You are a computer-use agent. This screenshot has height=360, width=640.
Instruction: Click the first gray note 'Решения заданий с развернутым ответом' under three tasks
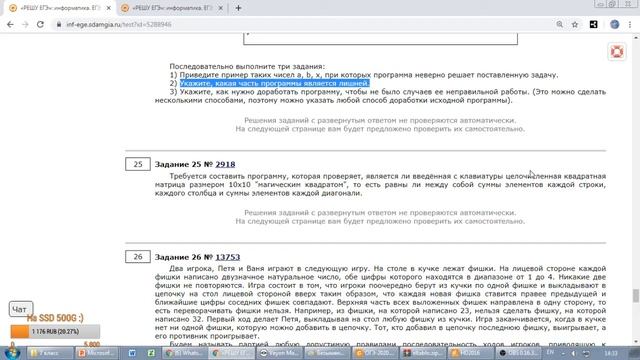380,120
